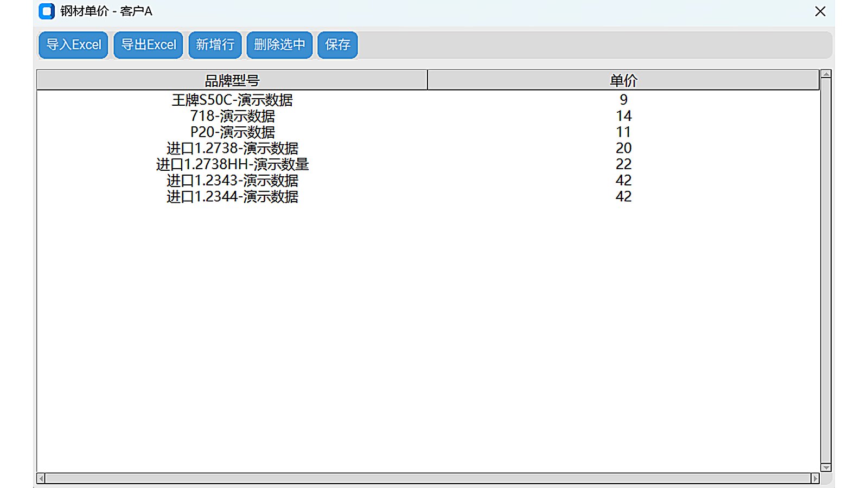Close the 钢材单价 window

820,11
